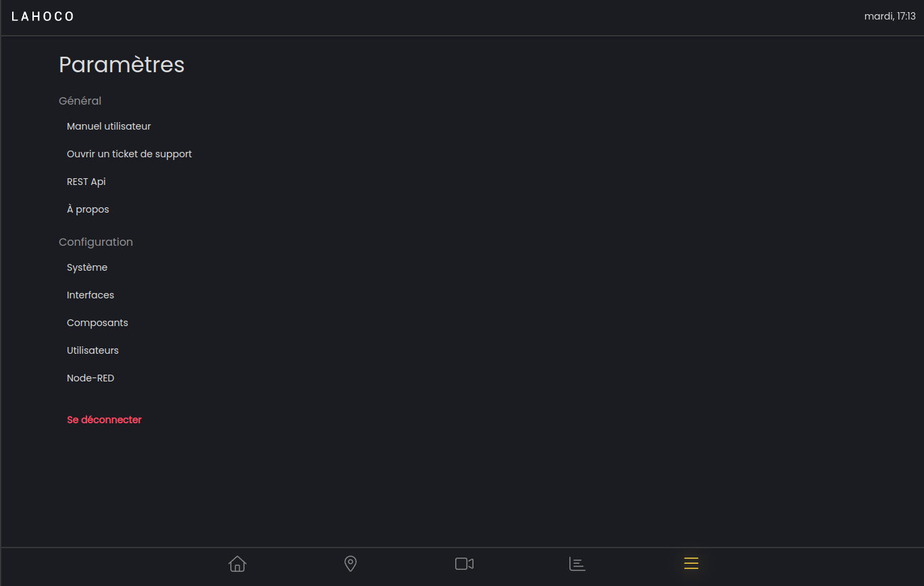
Task: Open the camera view icon
Action: [464, 564]
